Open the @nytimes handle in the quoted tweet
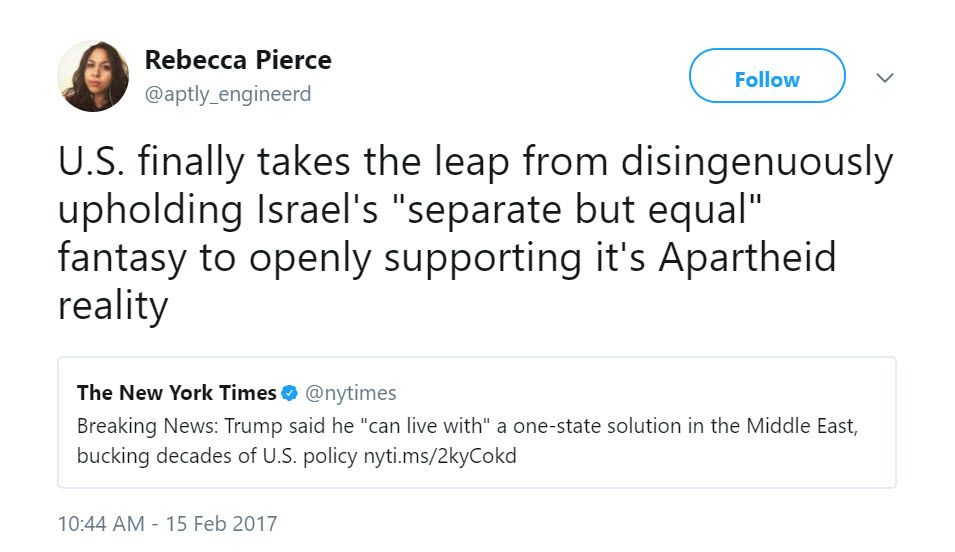The image size is (955, 552). tap(352, 393)
